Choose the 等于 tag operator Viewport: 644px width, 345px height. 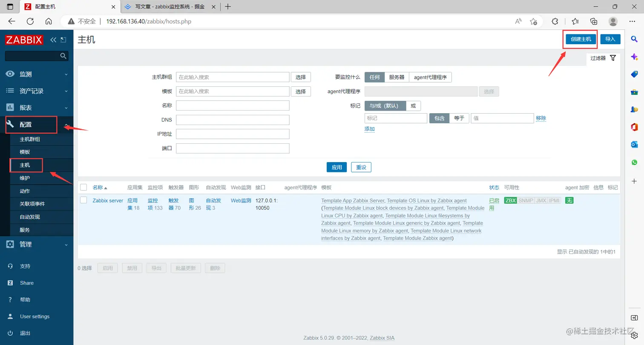pyautogui.click(x=459, y=118)
